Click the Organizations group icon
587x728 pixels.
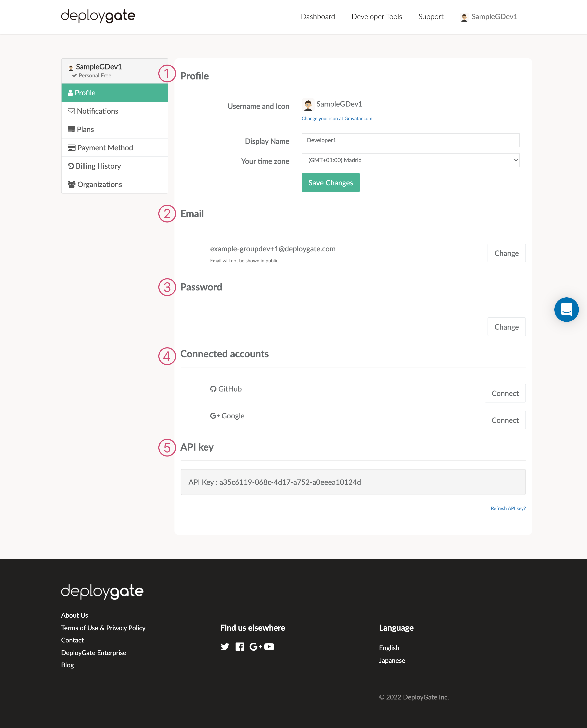click(71, 184)
